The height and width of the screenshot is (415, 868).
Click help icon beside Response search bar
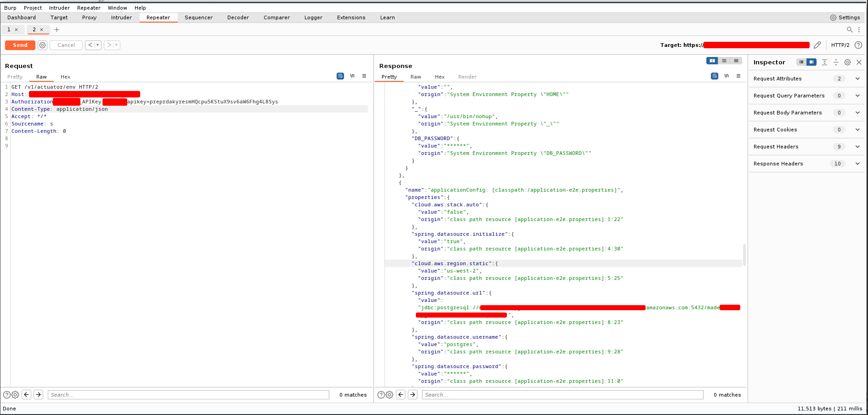tap(381, 395)
